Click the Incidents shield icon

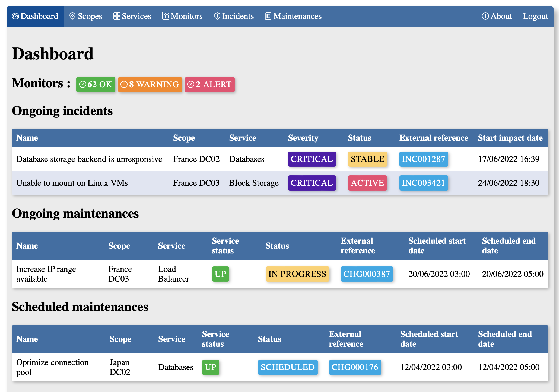217,16
